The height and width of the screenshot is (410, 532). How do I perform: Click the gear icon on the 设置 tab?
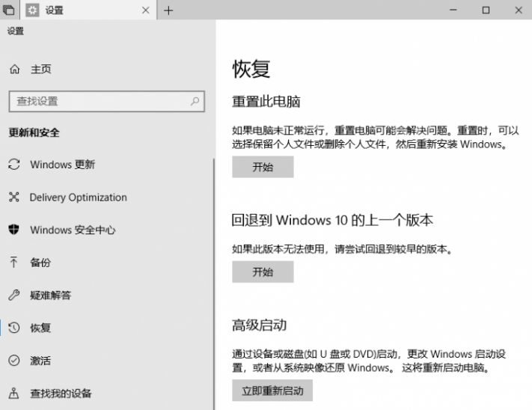click(32, 10)
